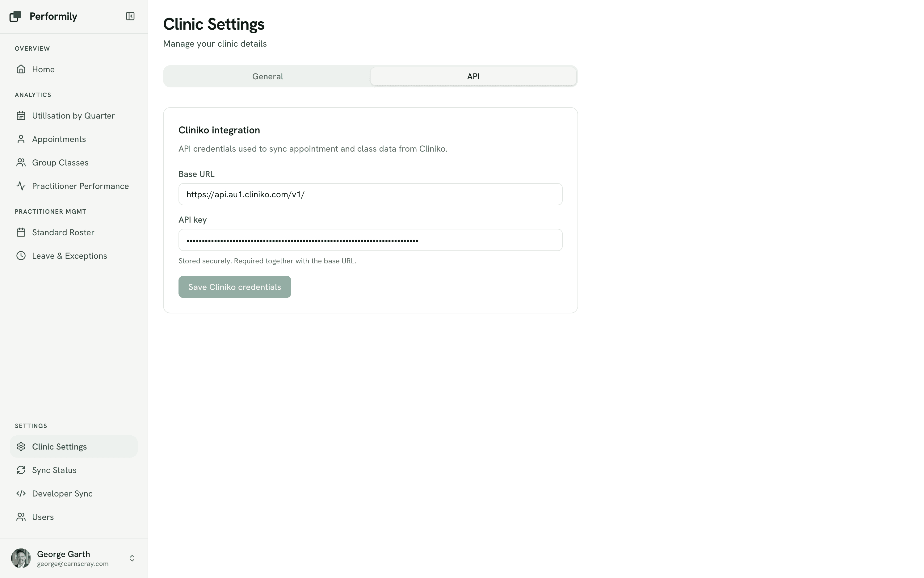Click the Sync Status refresh icon
This screenshot has height=578, width=924.
pos(21,470)
